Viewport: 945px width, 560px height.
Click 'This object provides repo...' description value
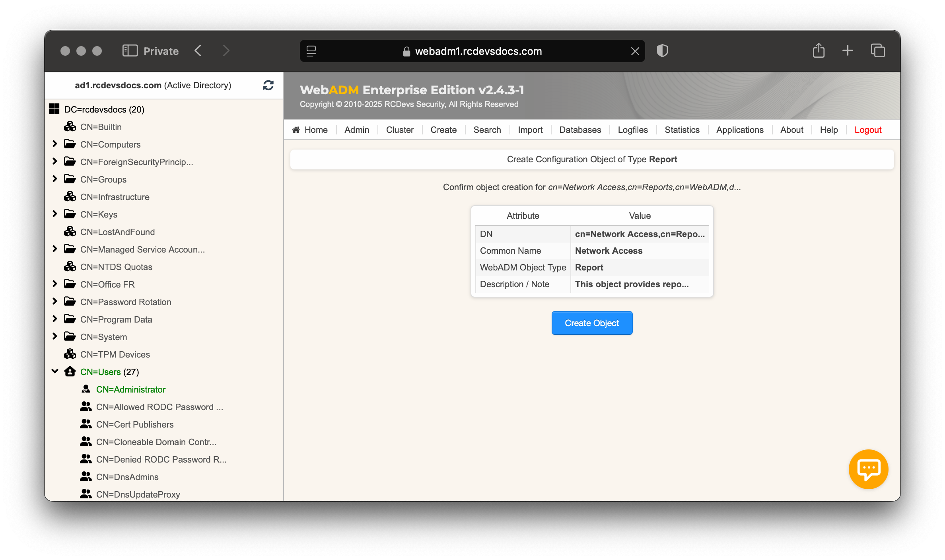coord(632,284)
